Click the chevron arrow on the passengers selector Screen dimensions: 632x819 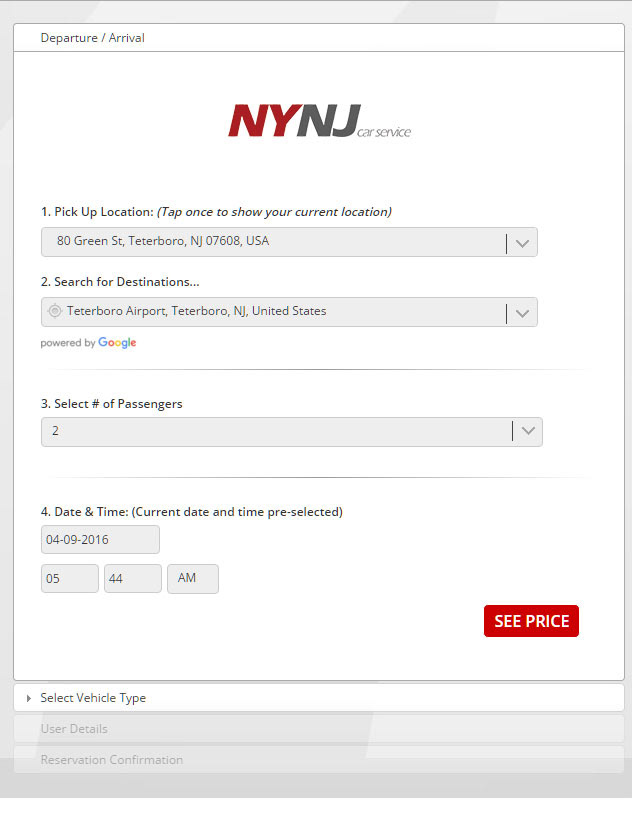[x=529, y=431]
